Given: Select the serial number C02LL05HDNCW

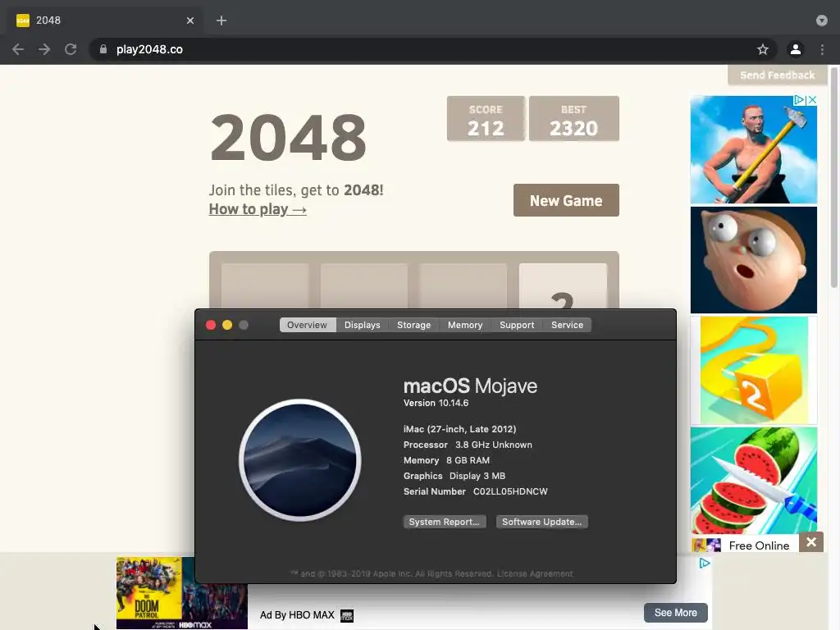Looking at the screenshot, I should (x=510, y=491).
